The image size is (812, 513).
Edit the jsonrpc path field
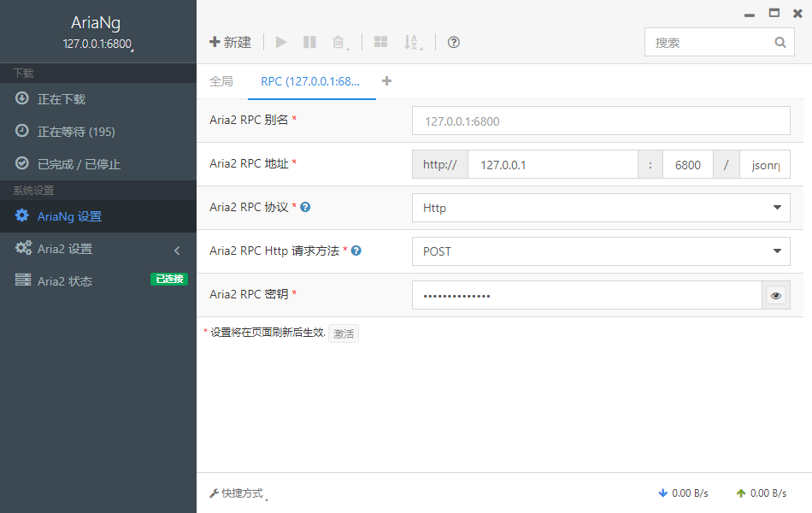(765, 165)
